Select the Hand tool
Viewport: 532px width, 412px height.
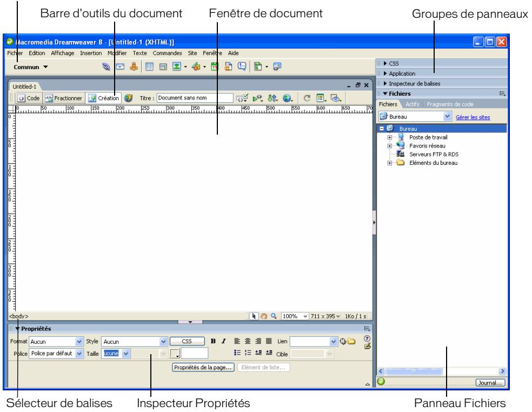click(264, 316)
